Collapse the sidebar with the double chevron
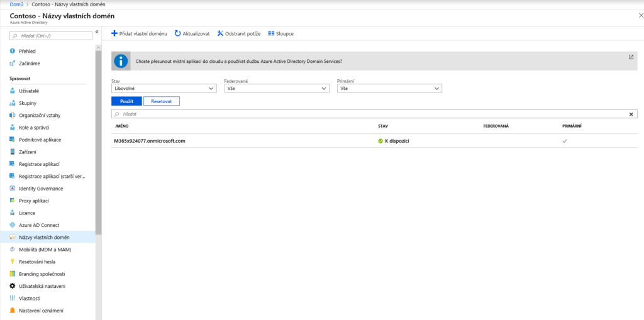 pyautogui.click(x=97, y=32)
